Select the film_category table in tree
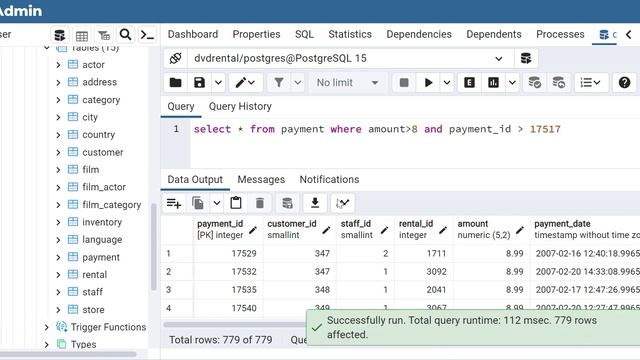This screenshot has width=640, height=360. 111,205
